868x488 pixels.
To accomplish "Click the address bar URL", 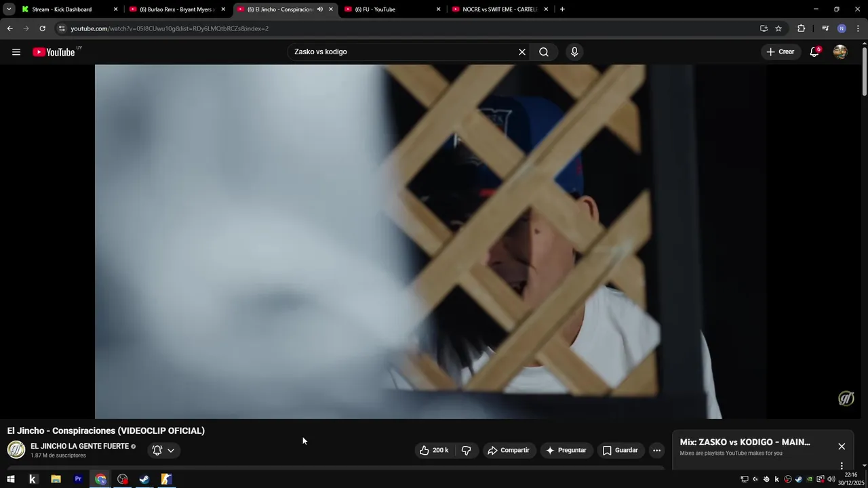I will coord(170,28).
